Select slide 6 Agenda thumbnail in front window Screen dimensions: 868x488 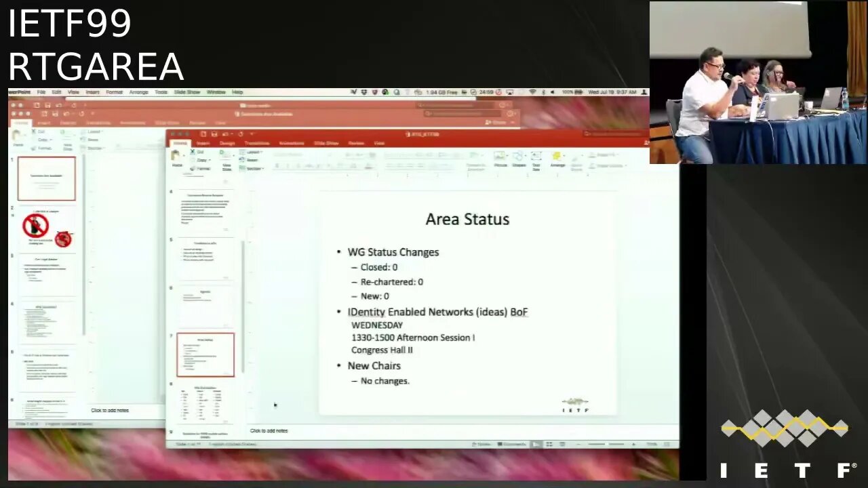[205, 307]
